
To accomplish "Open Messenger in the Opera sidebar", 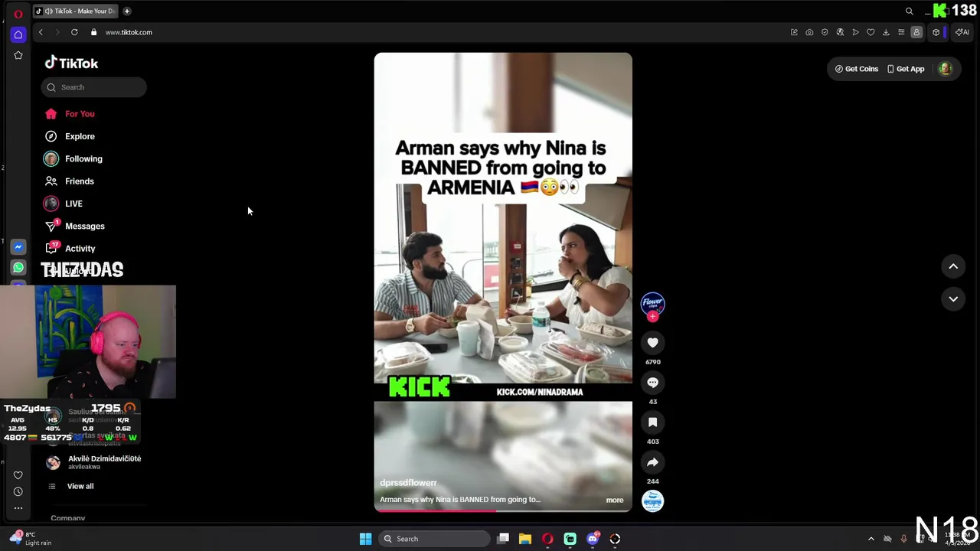I will tap(18, 246).
